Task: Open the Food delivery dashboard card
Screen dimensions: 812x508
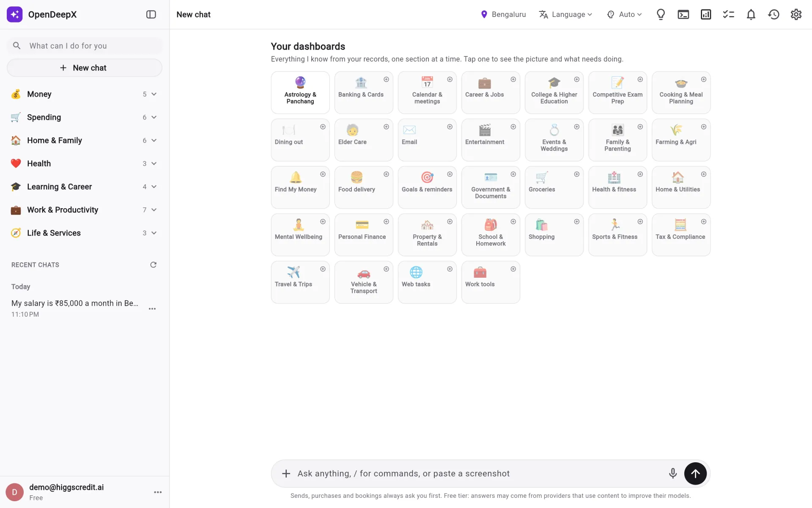Action: (x=364, y=187)
